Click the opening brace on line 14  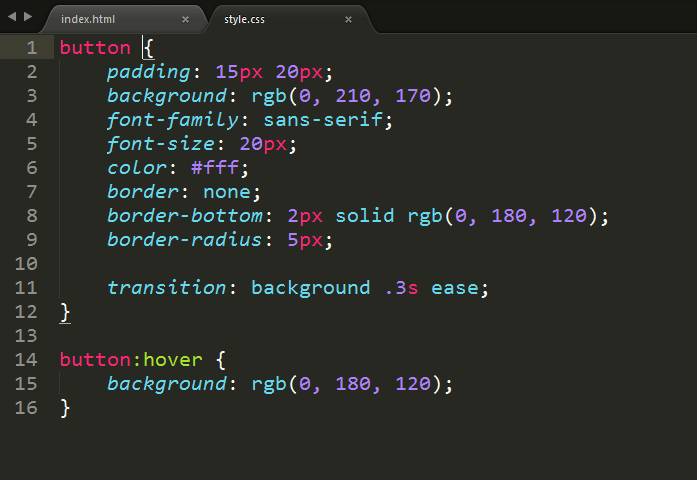(221, 360)
